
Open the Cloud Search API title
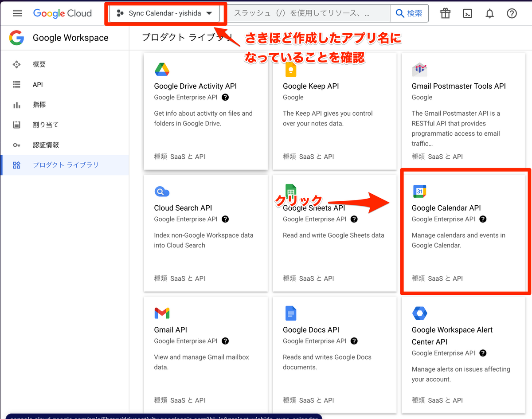coord(183,208)
